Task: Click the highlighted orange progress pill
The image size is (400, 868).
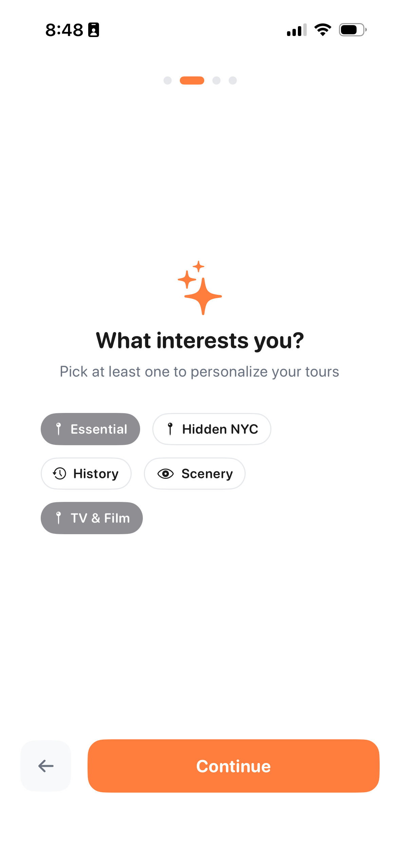Action: [x=192, y=80]
